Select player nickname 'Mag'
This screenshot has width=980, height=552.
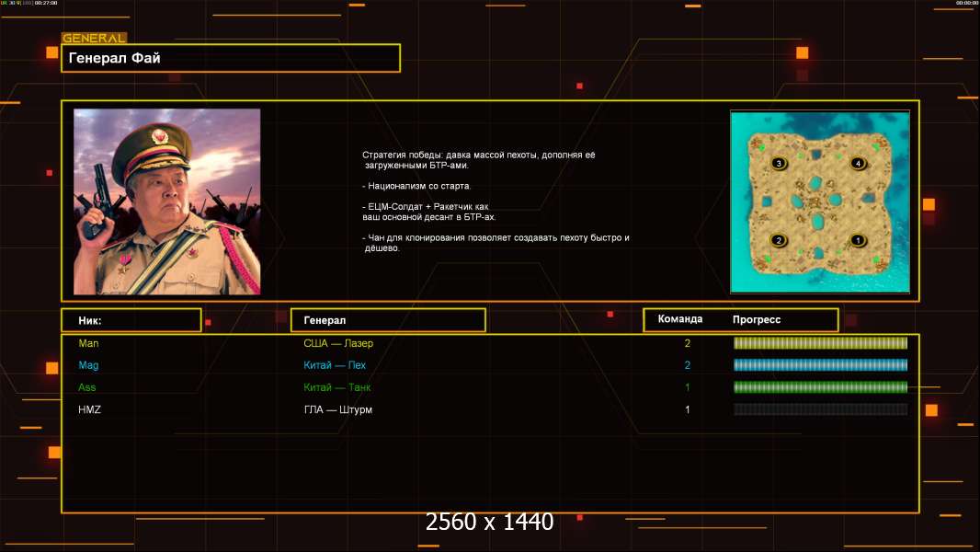click(89, 365)
